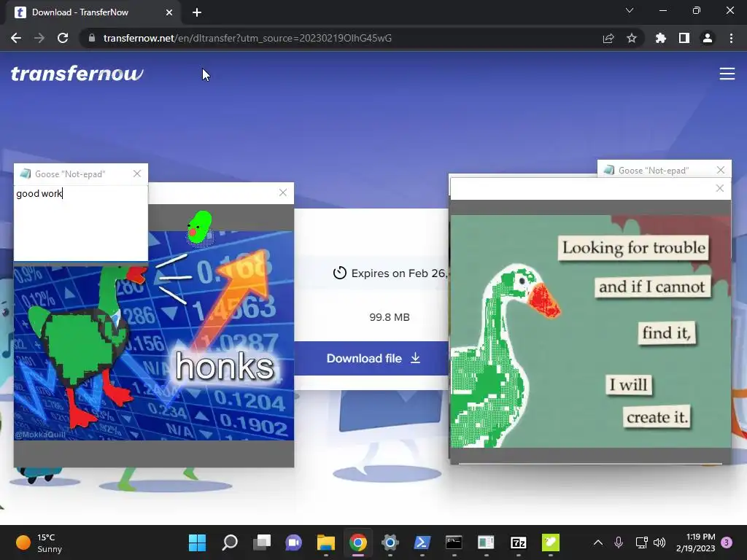Click the 99.8 MB file size text
747x560 pixels.
pos(390,317)
